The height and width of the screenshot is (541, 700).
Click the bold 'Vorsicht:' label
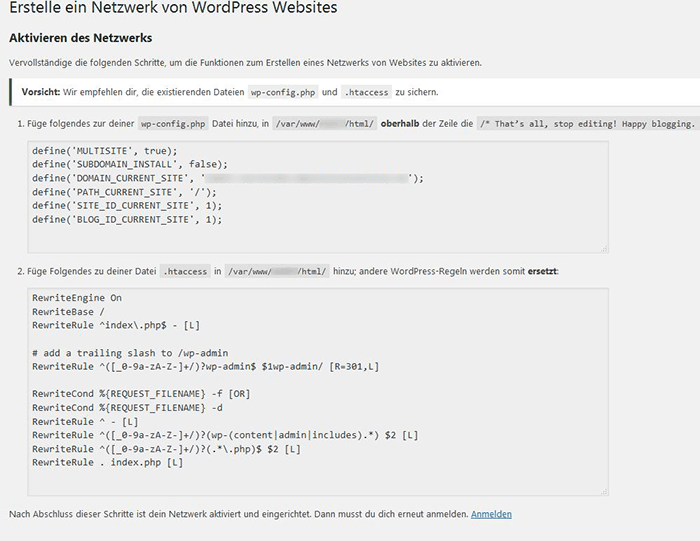pyautogui.click(x=41, y=92)
